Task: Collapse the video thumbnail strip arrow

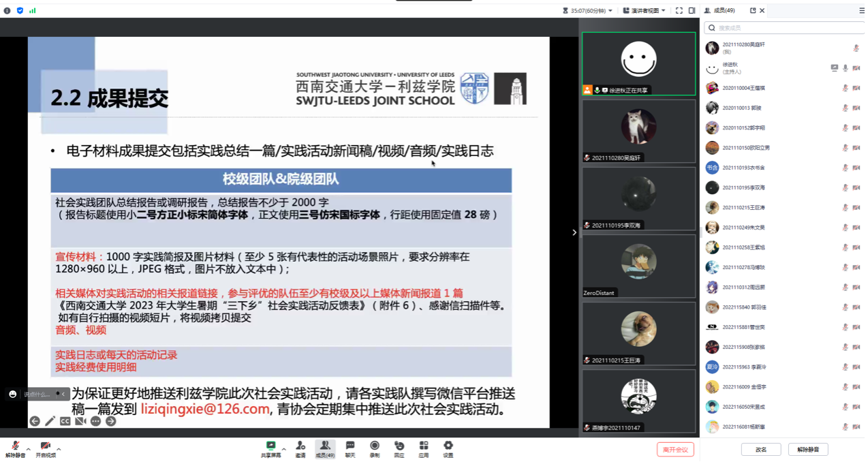Action: pos(574,232)
